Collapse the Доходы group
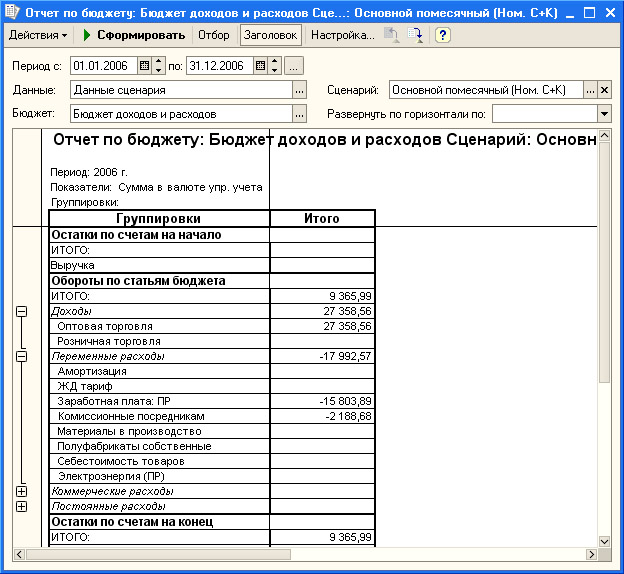The height and width of the screenshot is (574, 624). point(21,311)
